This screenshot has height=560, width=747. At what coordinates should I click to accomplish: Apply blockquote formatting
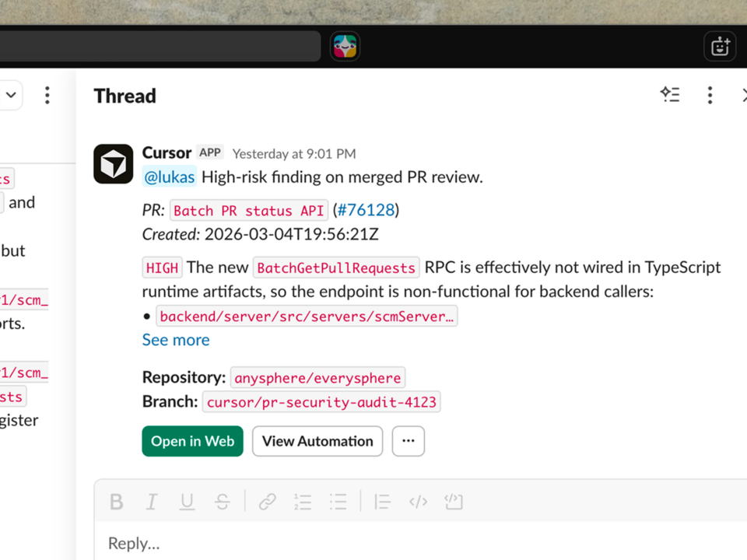click(382, 502)
